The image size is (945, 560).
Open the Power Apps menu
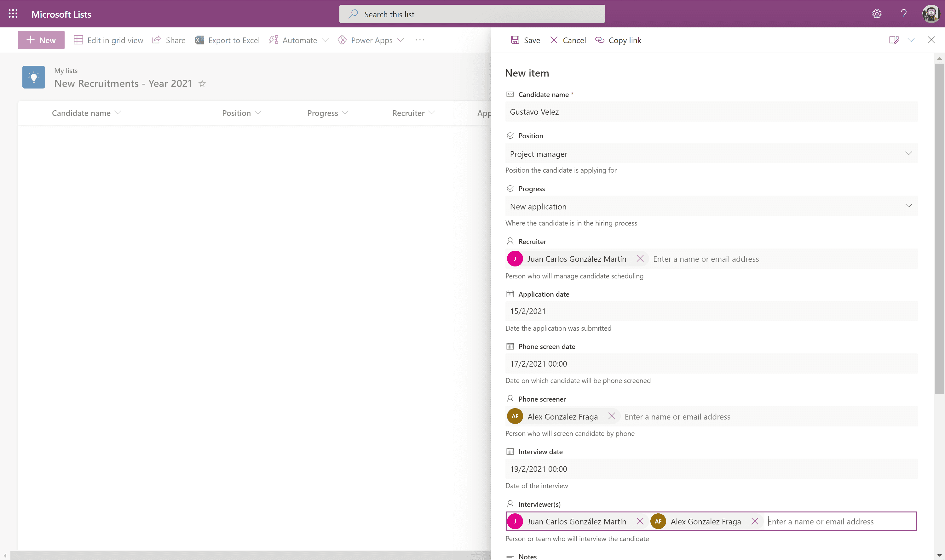[371, 40]
